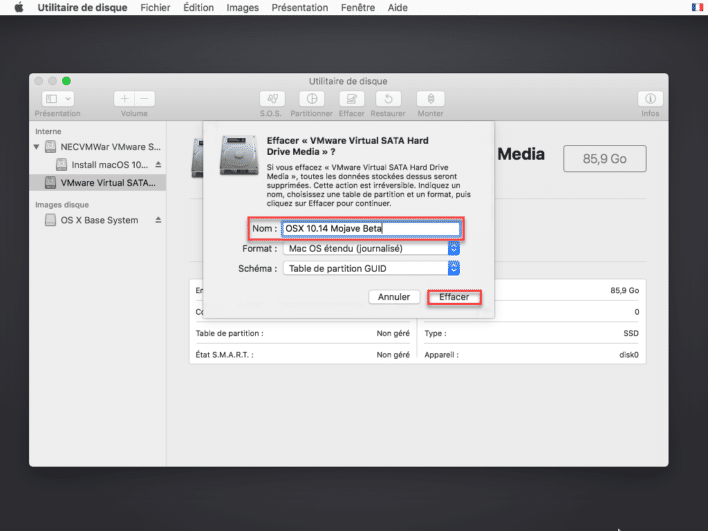Eject the OS X Base System image
708x531 pixels.
click(x=158, y=220)
